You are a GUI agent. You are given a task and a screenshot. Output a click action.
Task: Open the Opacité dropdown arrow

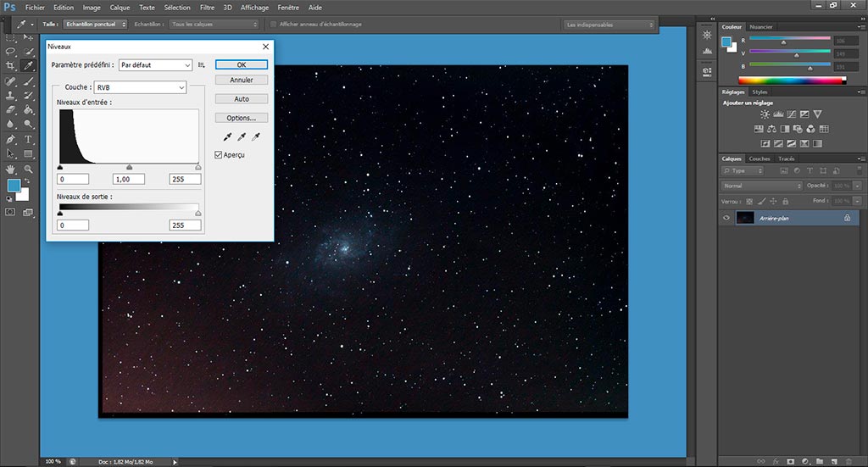point(858,186)
